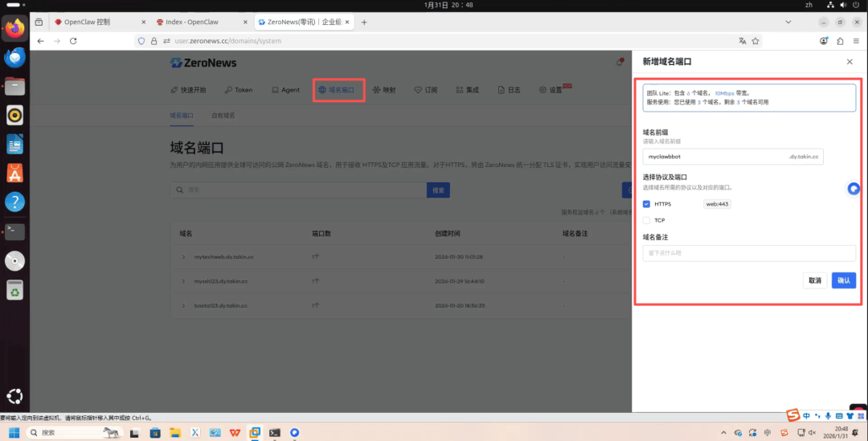Screen dimensions: 868x441
Task: Click the browser reload icon
Action: pos(73,41)
